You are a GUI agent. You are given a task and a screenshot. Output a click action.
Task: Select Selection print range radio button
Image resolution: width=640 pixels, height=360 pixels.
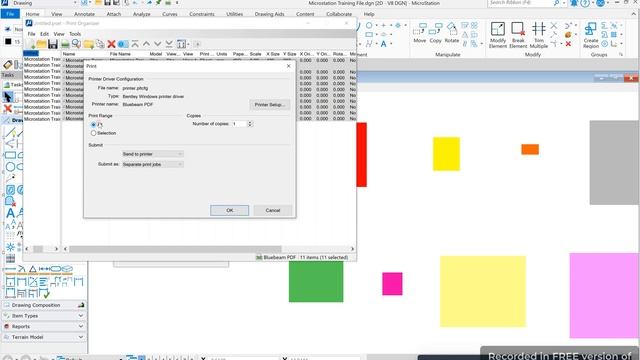click(x=93, y=133)
